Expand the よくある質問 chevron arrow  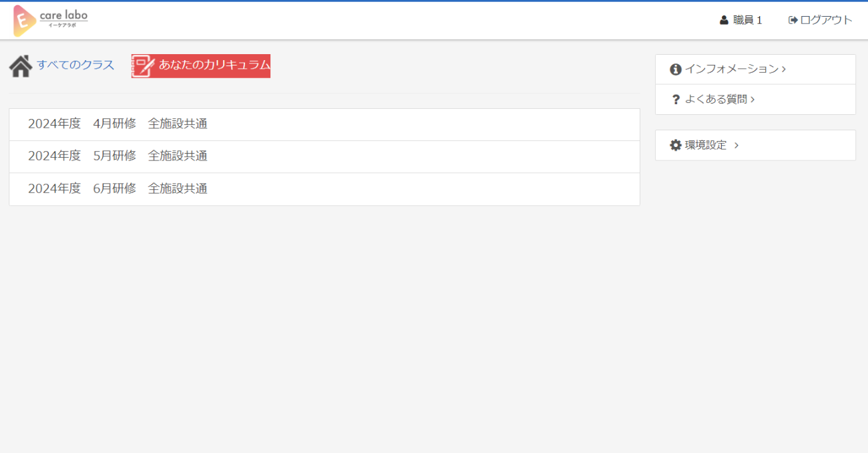click(x=752, y=100)
